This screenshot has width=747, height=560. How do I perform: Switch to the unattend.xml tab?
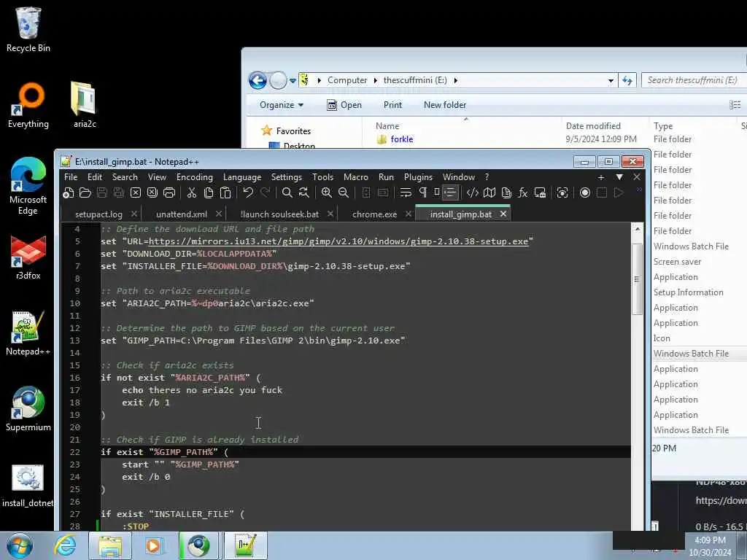182,214
